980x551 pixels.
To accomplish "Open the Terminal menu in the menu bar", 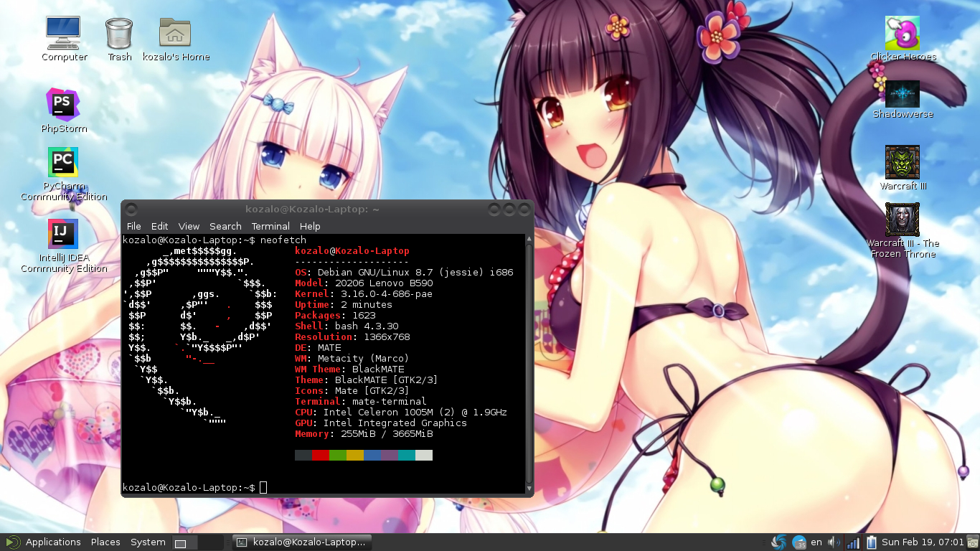I will 270,226.
